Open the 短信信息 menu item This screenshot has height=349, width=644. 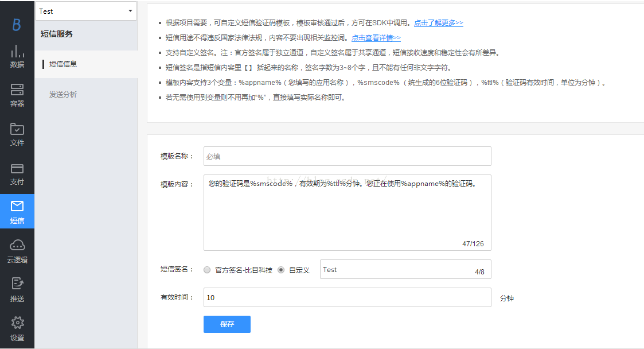click(63, 64)
